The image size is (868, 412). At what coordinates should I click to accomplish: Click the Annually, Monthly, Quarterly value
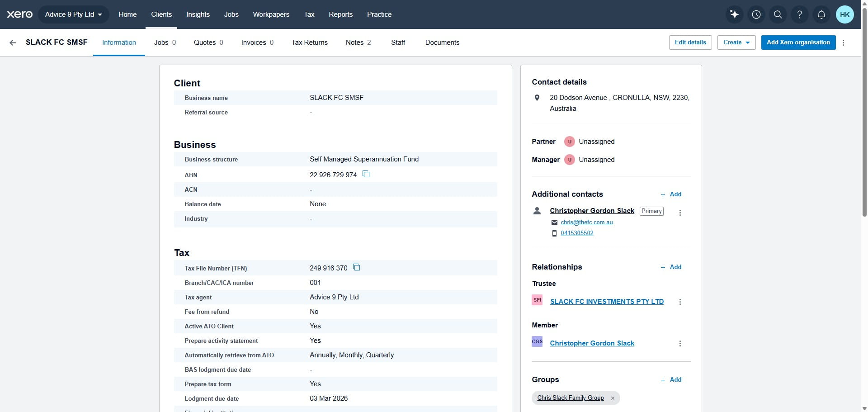[352, 355]
